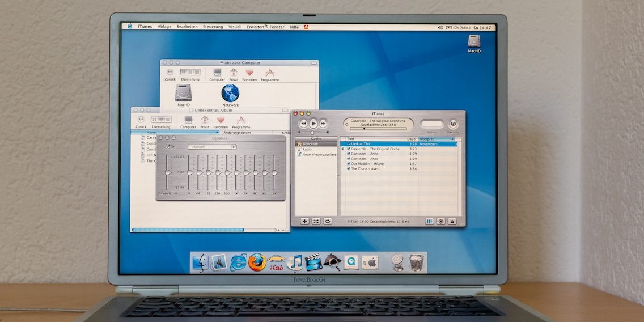Click the Novembers artist cell
This screenshot has height=322, width=644.
pos(429,144)
